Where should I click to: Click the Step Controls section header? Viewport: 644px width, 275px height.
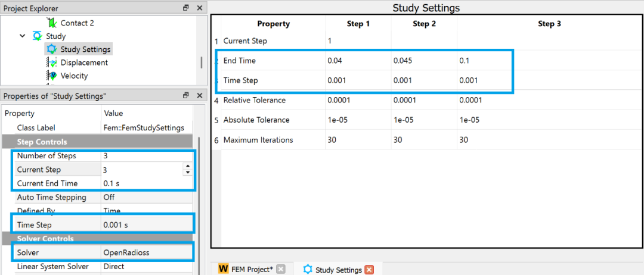pyautogui.click(x=98, y=142)
